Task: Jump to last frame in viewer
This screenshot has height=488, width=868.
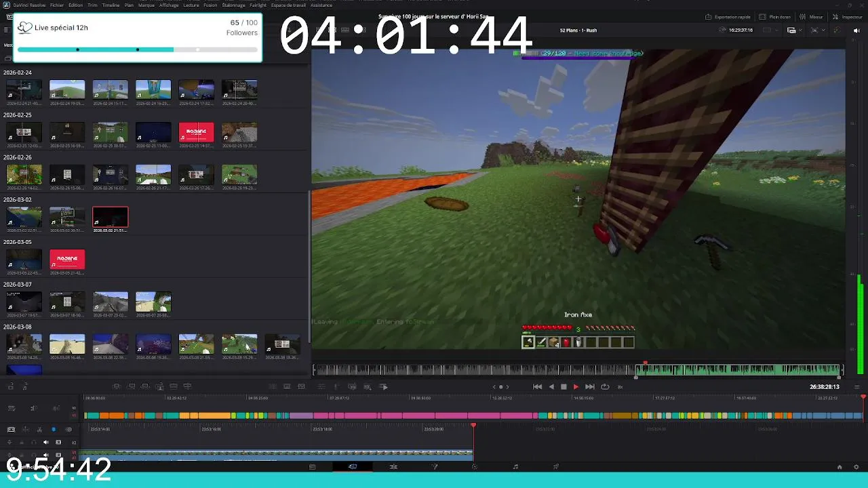Action: click(590, 387)
